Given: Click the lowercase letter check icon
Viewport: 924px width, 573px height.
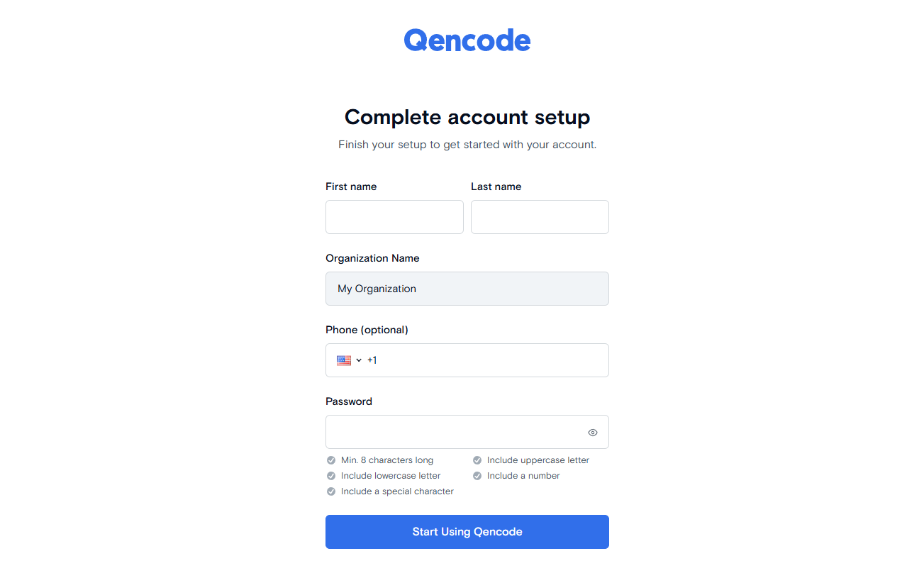Looking at the screenshot, I should 331,476.
